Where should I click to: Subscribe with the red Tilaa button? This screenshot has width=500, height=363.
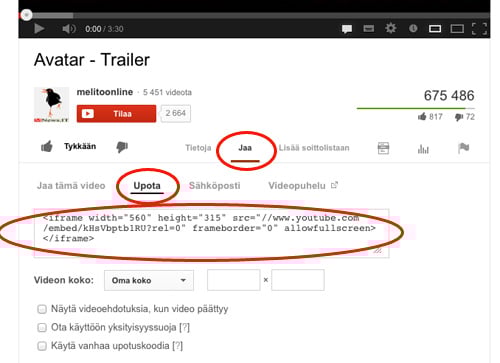pos(116,114)
